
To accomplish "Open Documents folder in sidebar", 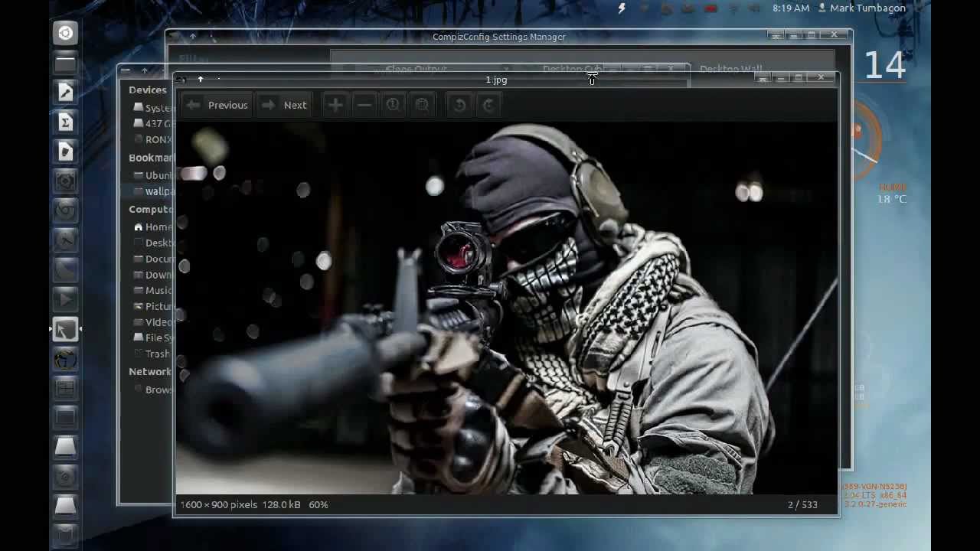I will (x=153, y=259).
